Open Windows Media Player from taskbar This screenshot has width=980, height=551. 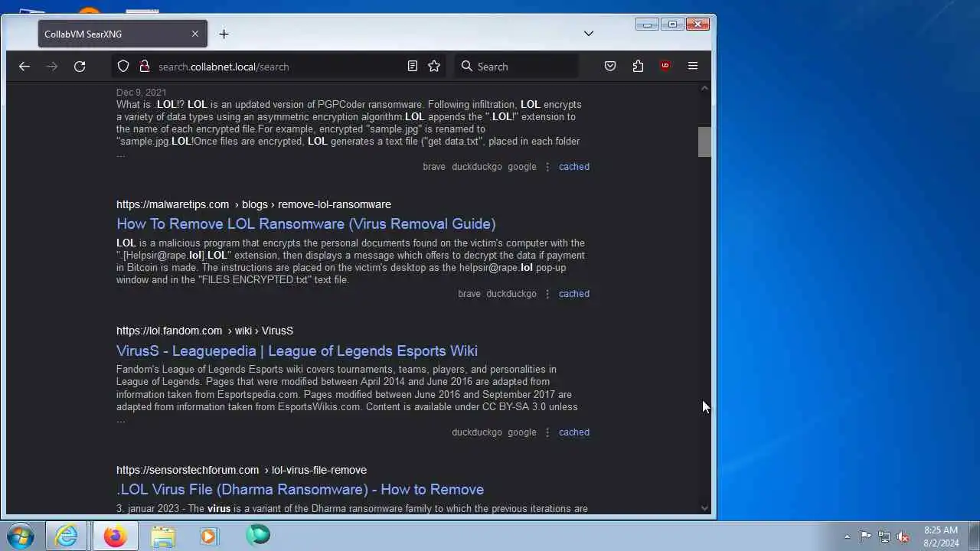pyautogui.click(x=208, y=536)
